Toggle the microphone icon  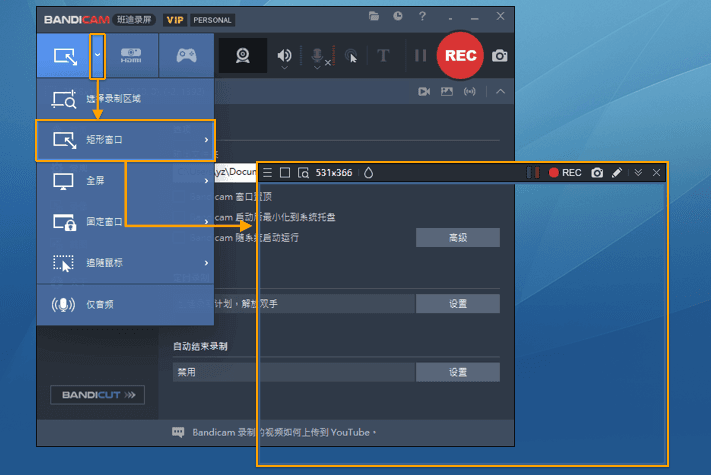[x=317, y=55]
